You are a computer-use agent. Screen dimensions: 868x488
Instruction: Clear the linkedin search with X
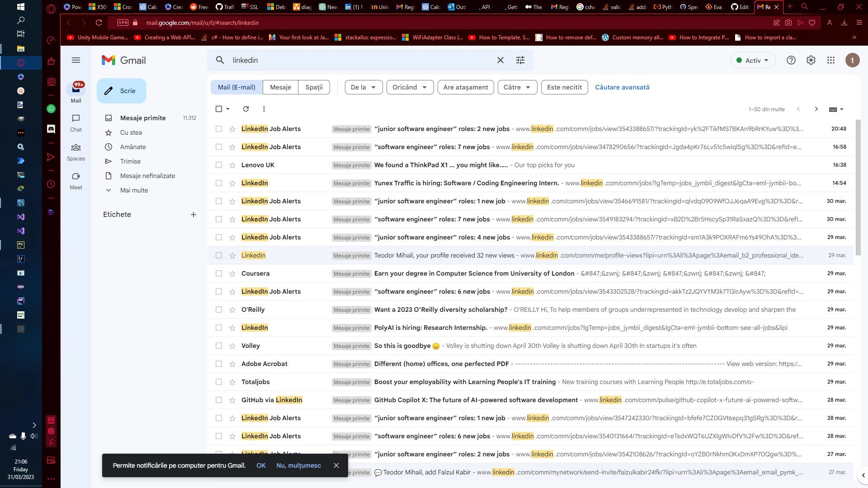click(500, 60)
